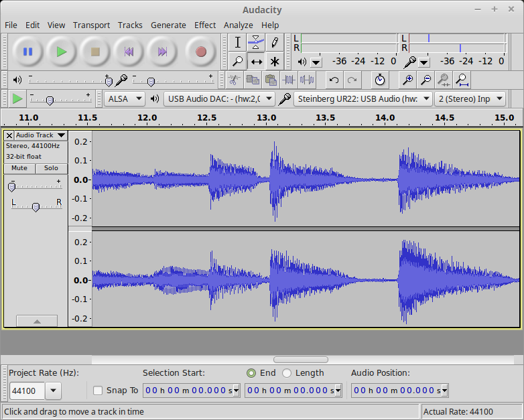Click the Copy icon in edit toolbar
The image size is (524, 420).
[253, 80]
